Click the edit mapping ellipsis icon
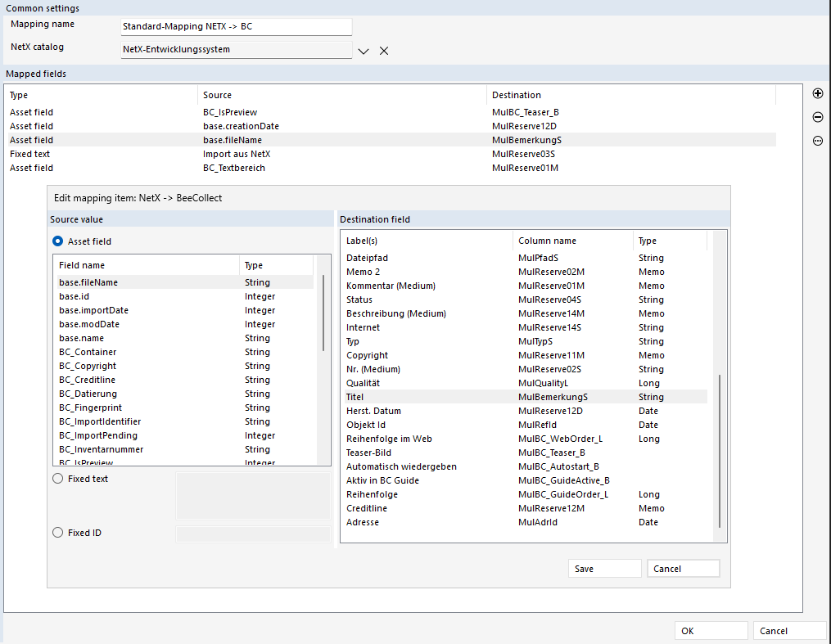Screen dimensions: 831x644 817,141
